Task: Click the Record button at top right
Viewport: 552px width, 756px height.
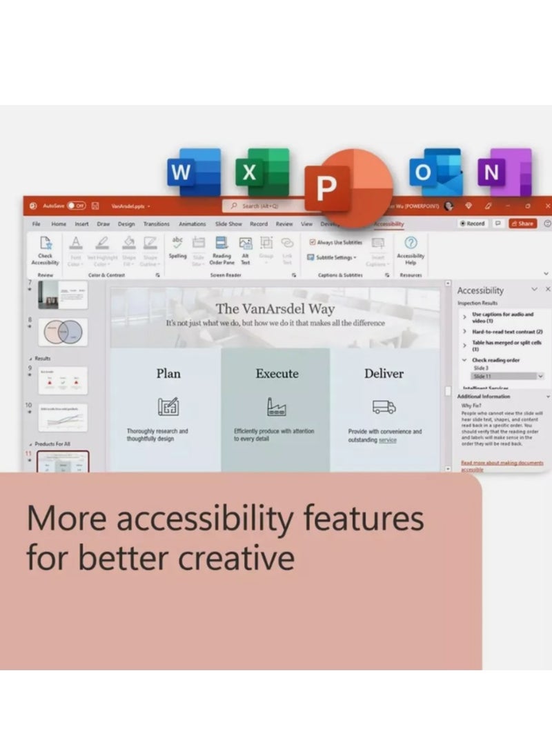Action: (473, 223)
